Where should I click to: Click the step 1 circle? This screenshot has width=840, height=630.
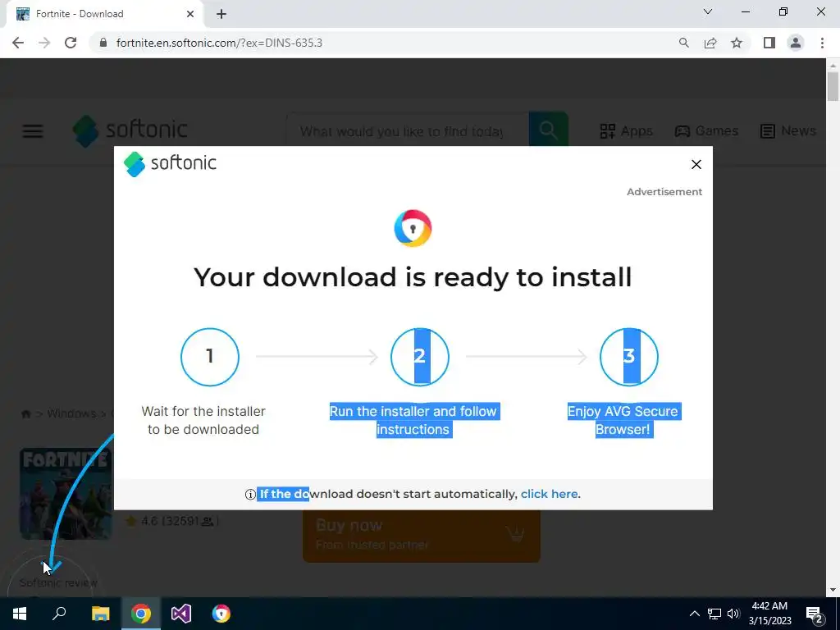210,357
